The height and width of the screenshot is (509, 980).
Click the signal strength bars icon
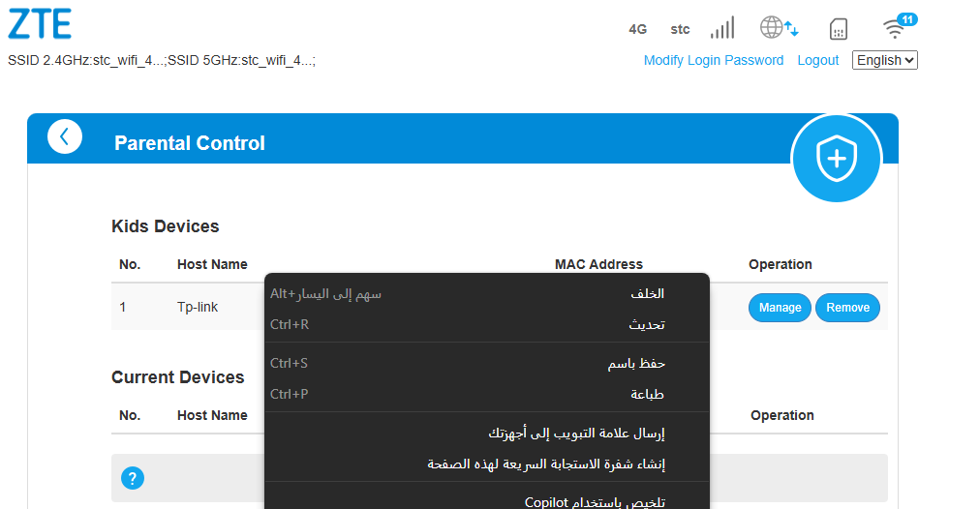point(722,28)
